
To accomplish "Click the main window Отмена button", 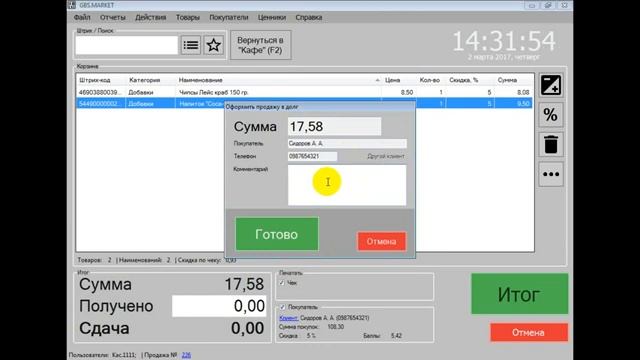I will (x=529, y=332).
